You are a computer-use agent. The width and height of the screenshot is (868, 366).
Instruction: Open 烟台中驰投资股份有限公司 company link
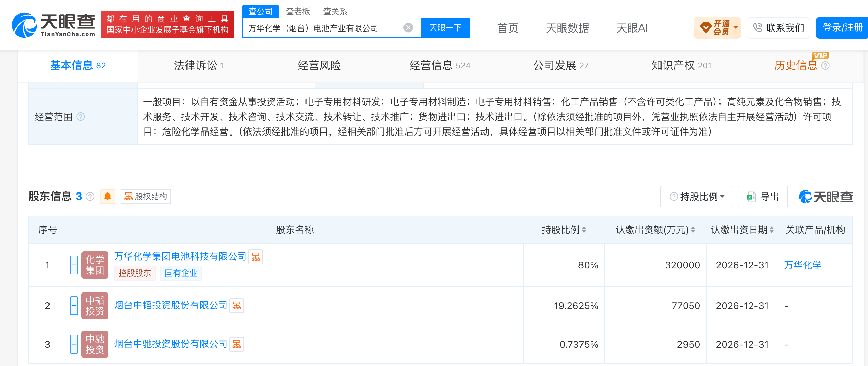(x=171, y=344)
